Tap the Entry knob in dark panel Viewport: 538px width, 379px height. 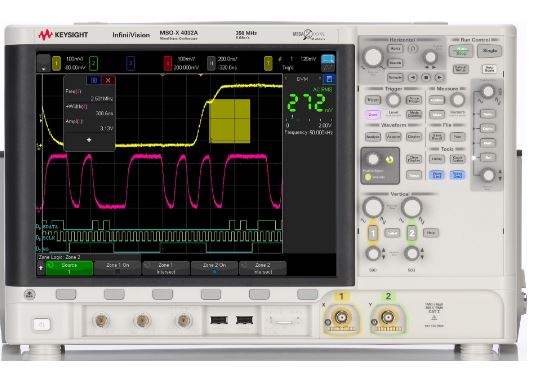(x=373, y=159)
